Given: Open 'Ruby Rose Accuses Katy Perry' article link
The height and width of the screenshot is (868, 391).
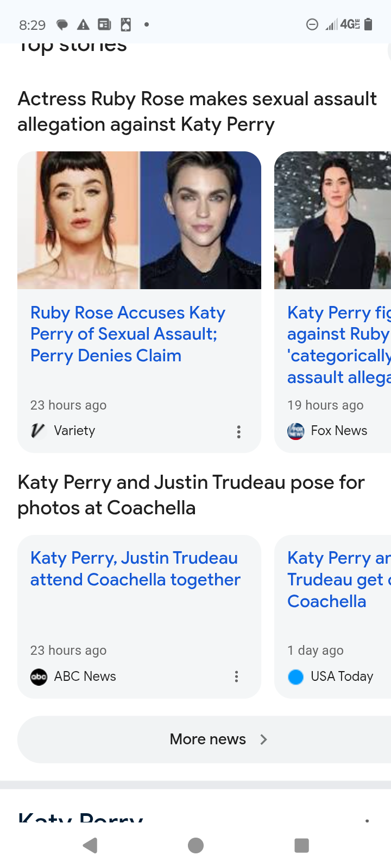Looking at the screenshot, I should (128, 334).
